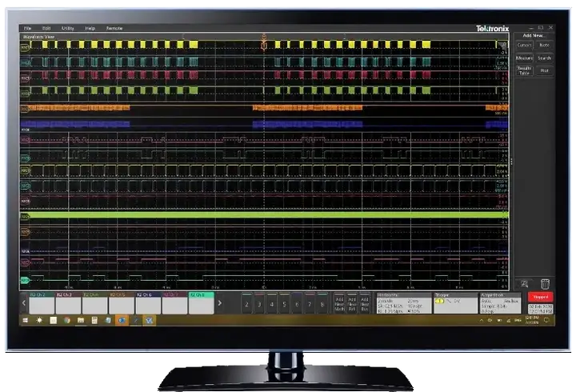
Task: Click the Cursors button under Add New
Action: point(524,45)
